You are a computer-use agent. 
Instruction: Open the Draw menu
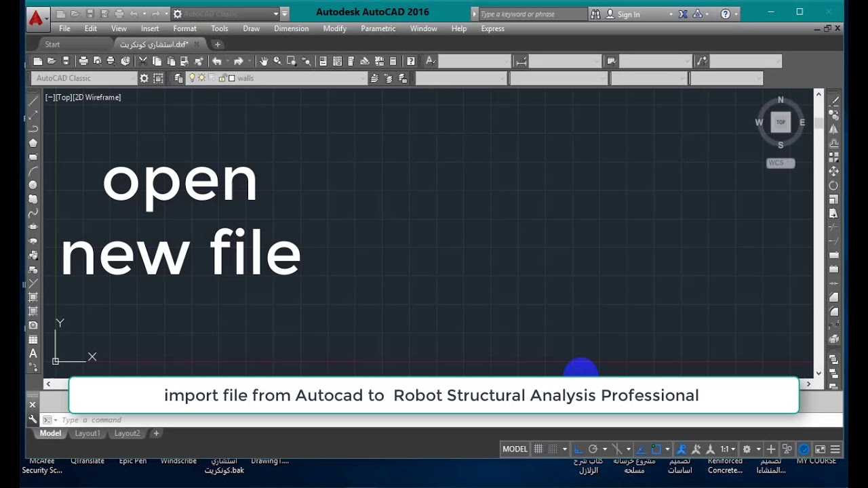pos(251,28)
